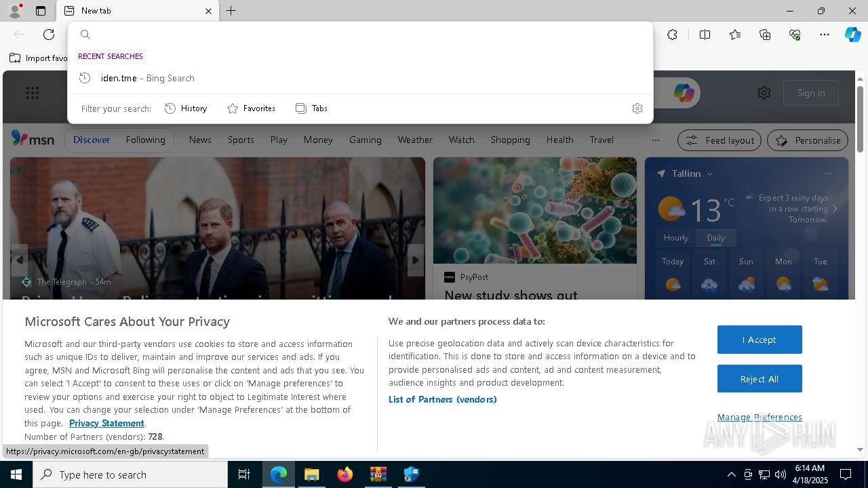The image size is (868, 488).
Task: Open the Travel menu item
Action: click(x=601, y=140)
